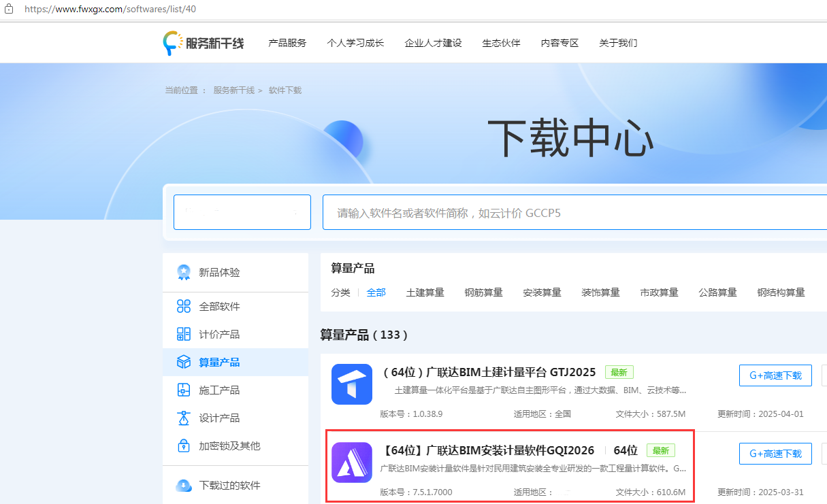Viewport: 827px width, 504px height.
Task: Click the 新品体验 badge icon
Action: (184, 272)
